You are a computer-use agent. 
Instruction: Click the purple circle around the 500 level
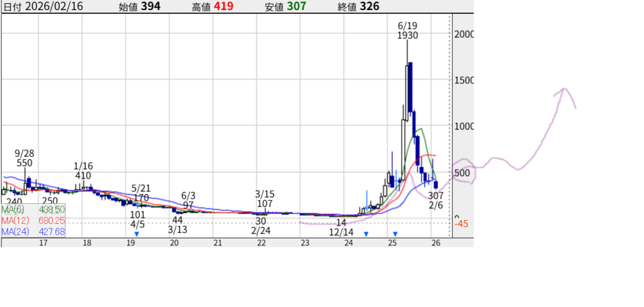click(464, 170)
